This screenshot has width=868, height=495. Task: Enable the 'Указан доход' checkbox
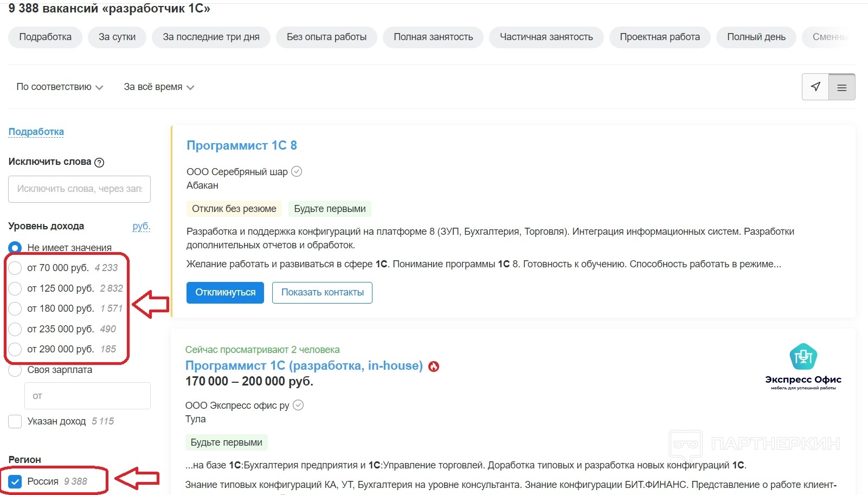15,421
